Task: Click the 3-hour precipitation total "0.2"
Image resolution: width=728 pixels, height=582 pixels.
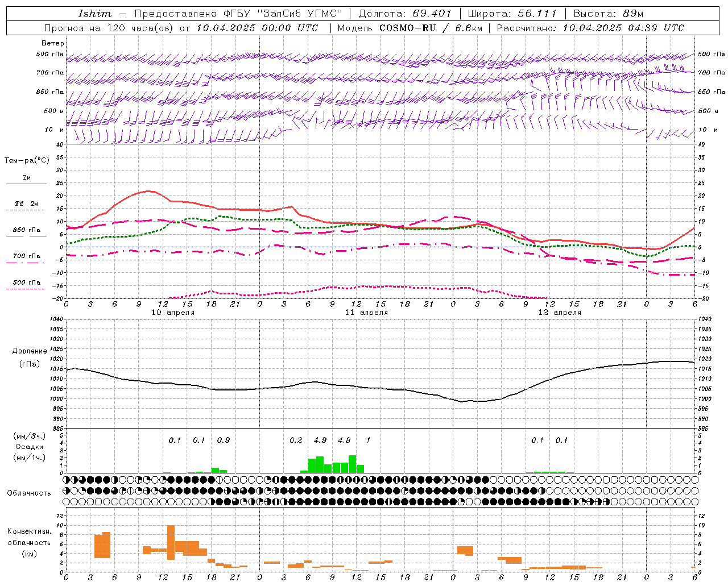Action: tap(296, 440)
